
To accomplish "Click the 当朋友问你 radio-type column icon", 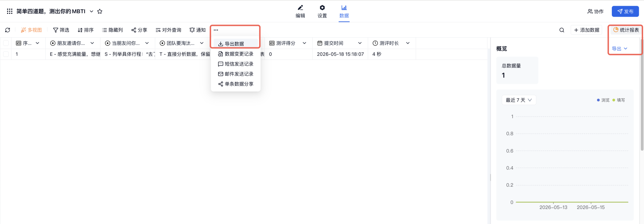I will 108,43.
